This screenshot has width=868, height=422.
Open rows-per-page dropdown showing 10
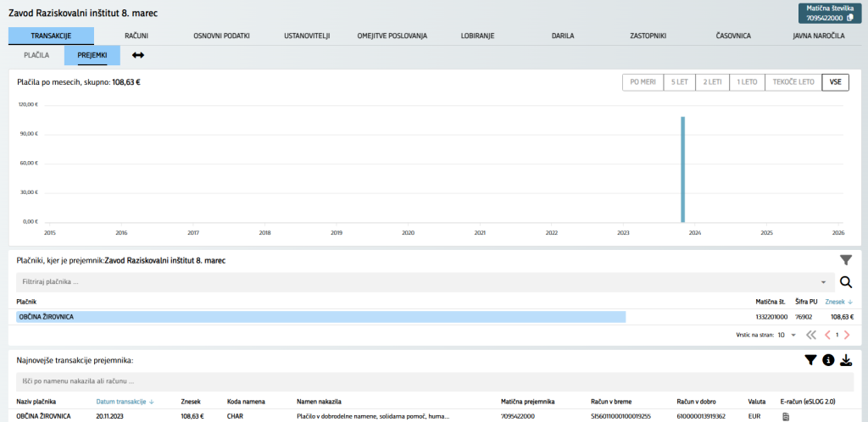[786, 335]
